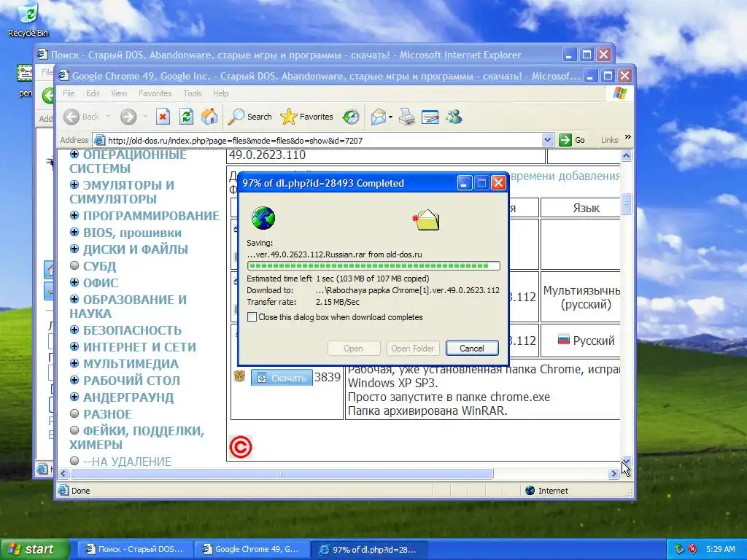The height and width of the screenshot is (560, 747).
Task: Open the Edit menu
Action: coord(93,93)
